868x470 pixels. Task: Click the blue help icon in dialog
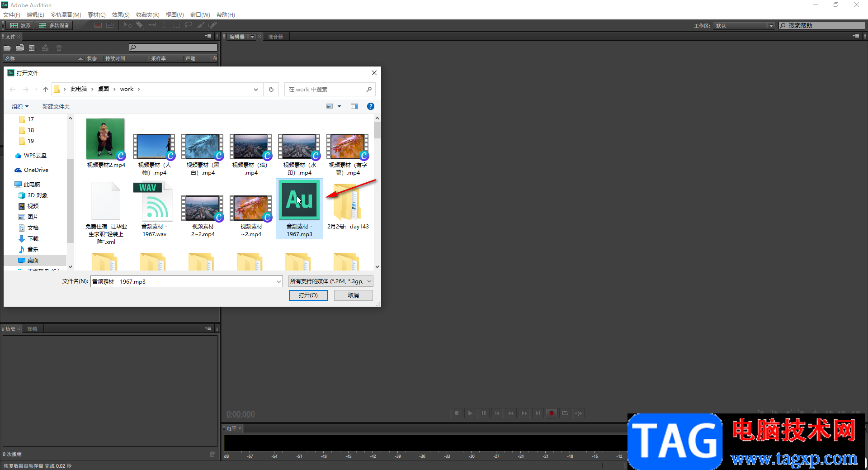click(371, 106)
